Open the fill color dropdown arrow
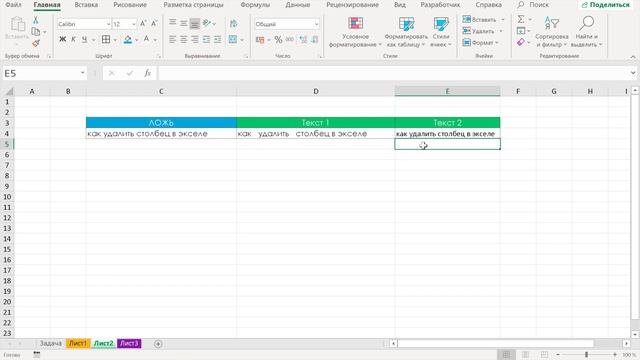The width and height of the screenshot is (640, 360). pos(136,40)
